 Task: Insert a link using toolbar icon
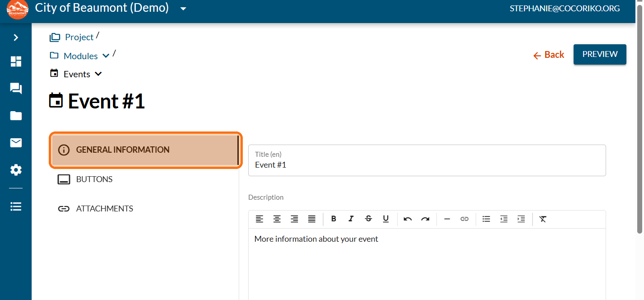coord(464,219)
